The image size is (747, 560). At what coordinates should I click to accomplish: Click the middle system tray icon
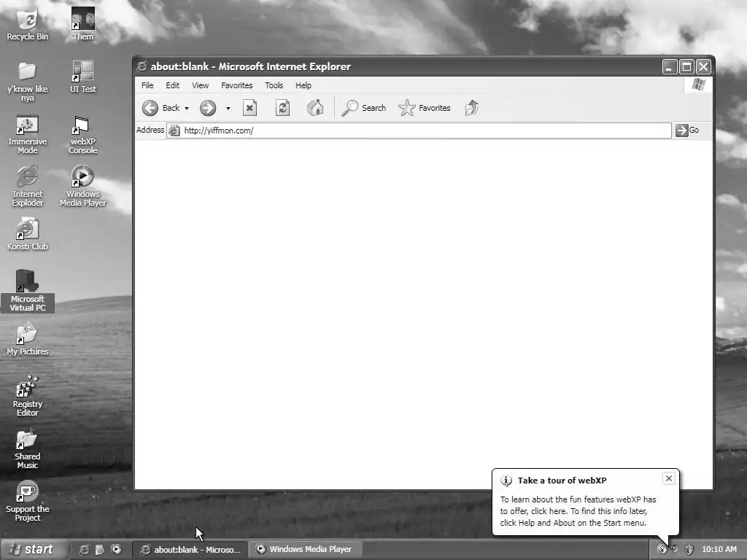(675, 550)
